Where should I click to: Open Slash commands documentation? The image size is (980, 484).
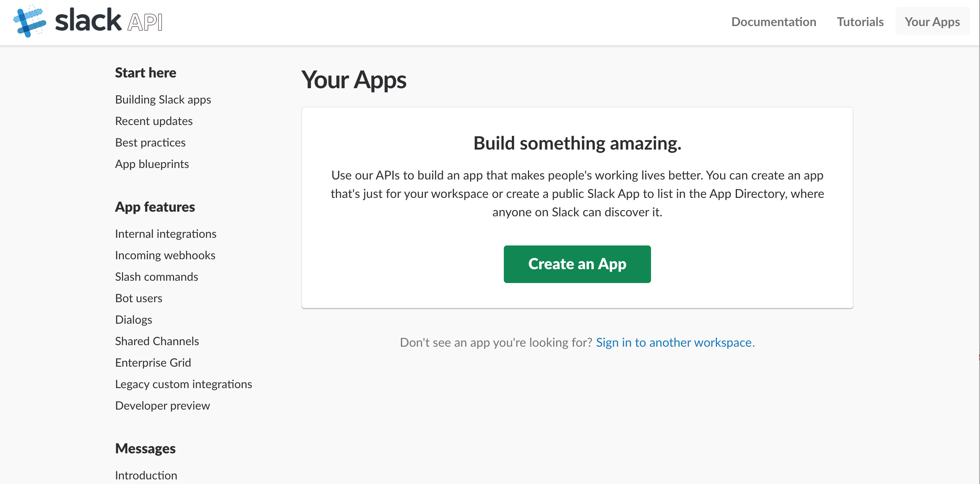coord(156,277)
